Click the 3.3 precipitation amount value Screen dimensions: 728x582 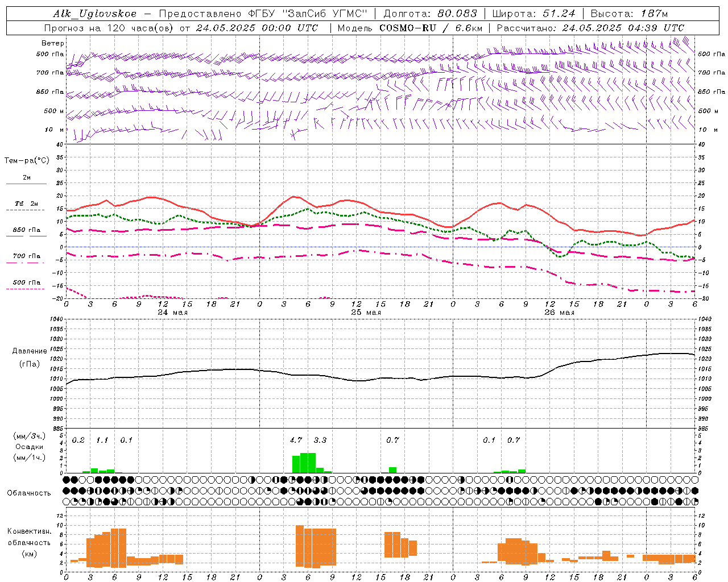pos(320,440)
